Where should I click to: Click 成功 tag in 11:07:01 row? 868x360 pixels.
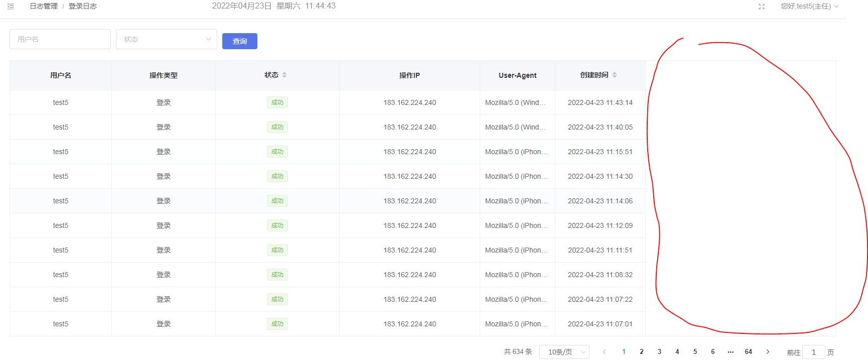(277, 324)
